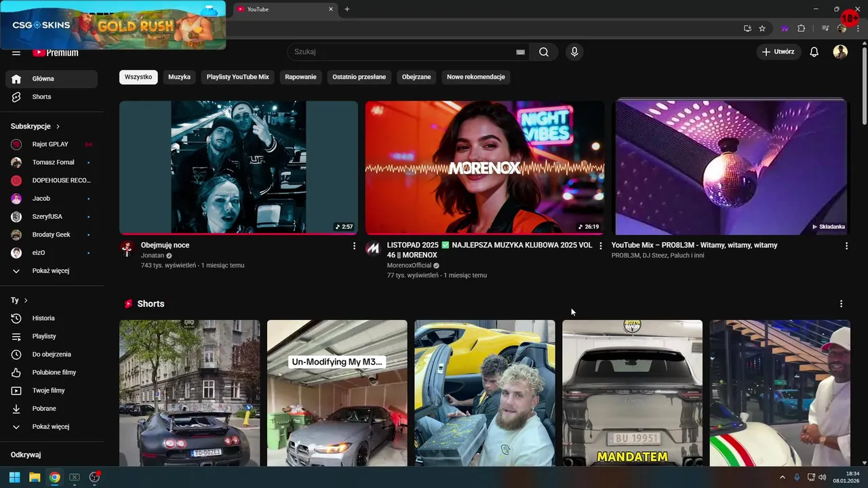868x488 pixels.
Task: Open more options for MORENOX video
Action: point(600,246)
